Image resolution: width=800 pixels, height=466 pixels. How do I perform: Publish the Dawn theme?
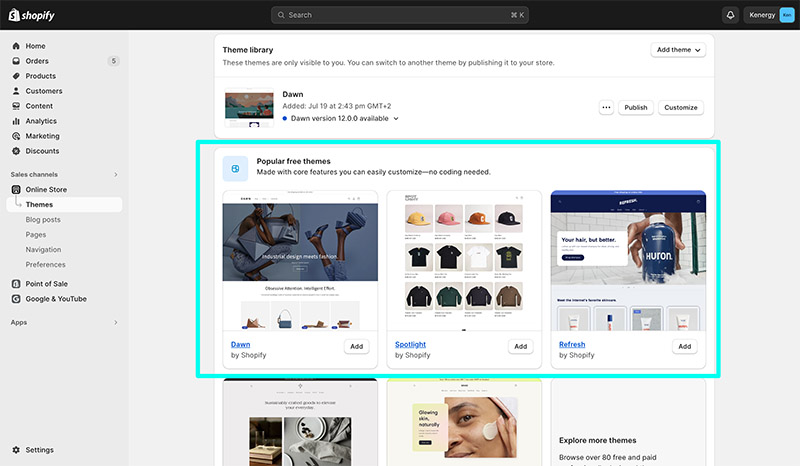[x=636, y=107]
